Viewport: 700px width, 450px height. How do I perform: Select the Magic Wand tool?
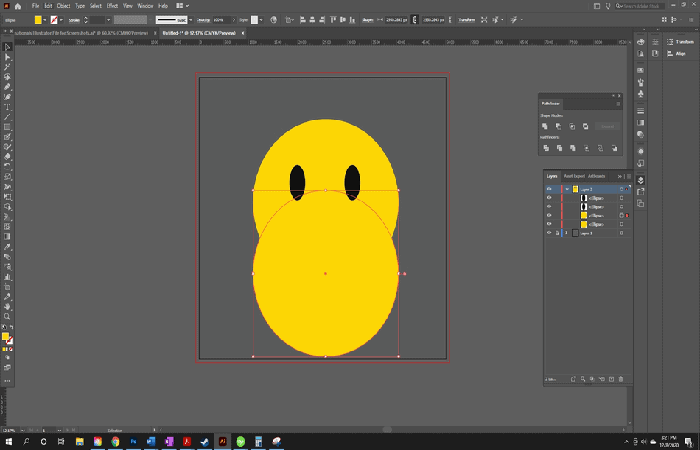(7, 67)
